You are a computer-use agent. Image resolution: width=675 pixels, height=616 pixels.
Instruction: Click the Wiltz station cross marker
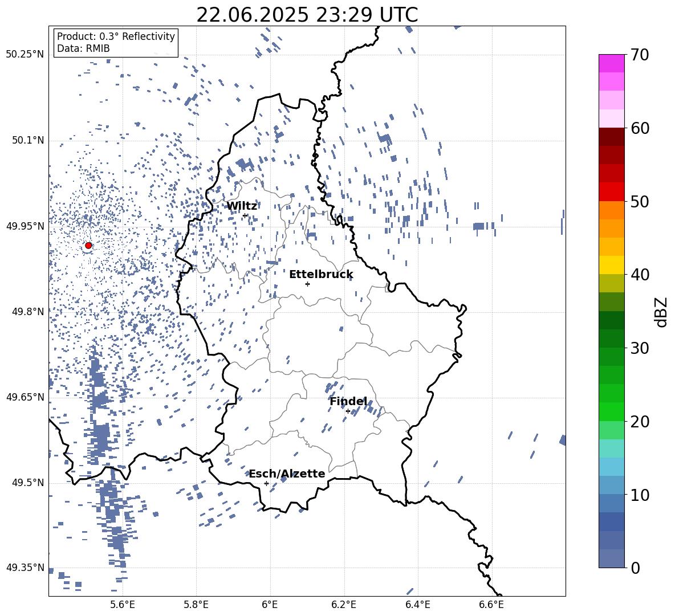pos(245,215)
